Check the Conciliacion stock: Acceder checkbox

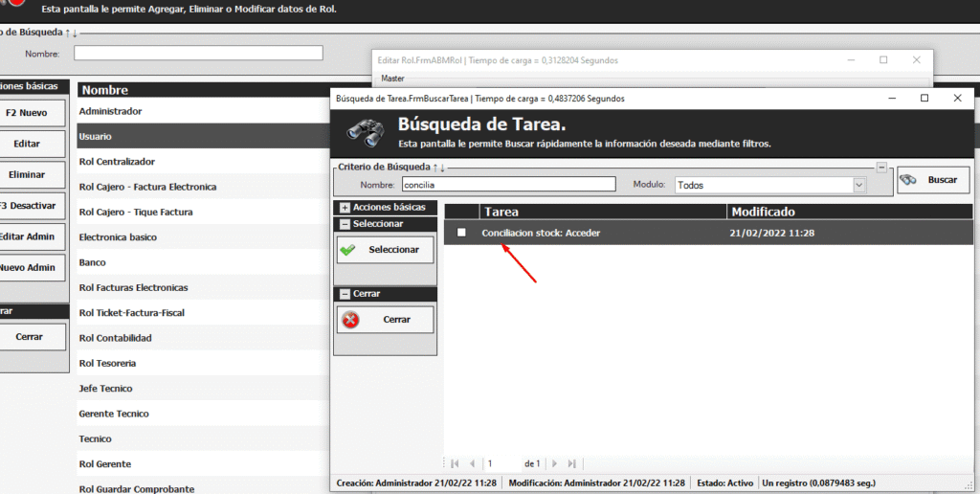462,233
